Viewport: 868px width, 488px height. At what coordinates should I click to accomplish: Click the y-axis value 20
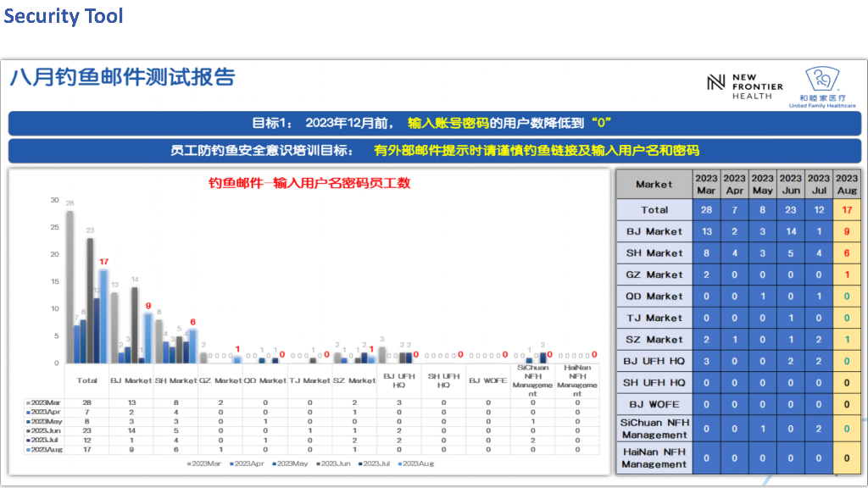coord(54,254)
